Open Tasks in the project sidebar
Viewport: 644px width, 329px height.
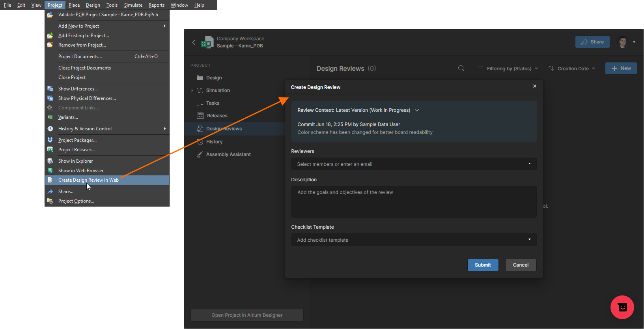pyautogui.click(x=208, y=103)
